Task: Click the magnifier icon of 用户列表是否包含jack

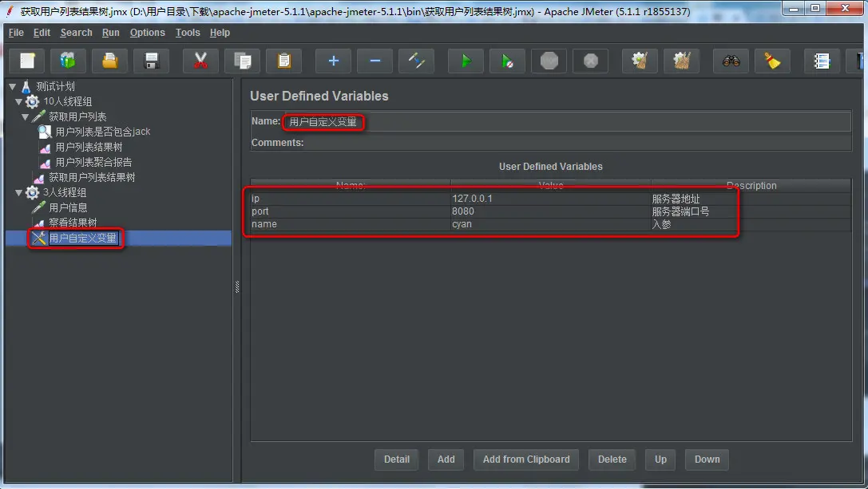Action: coord(45,132)
